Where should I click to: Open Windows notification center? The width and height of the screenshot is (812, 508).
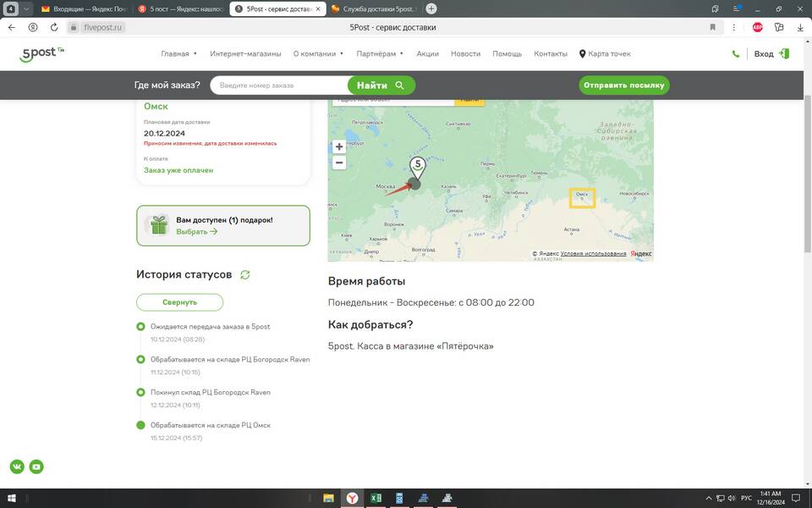[x=796, y=498]
